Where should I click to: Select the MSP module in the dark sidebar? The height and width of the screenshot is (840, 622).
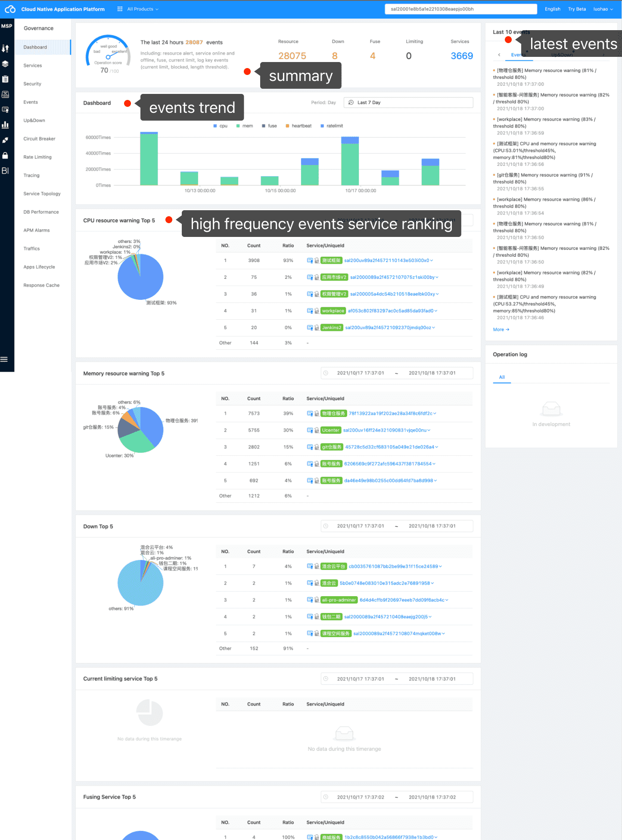tap(7, 26)
